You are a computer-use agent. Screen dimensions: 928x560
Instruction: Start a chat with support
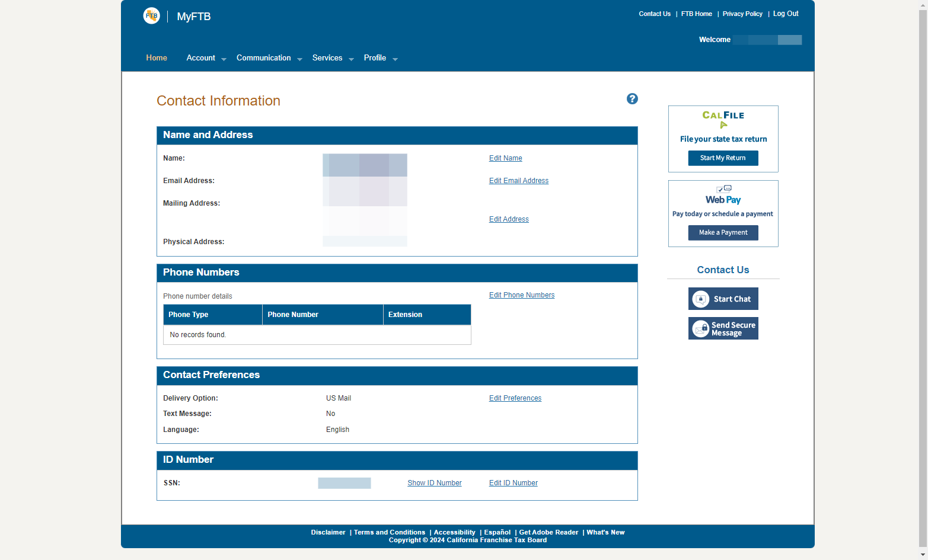click(x=723, y=299)
